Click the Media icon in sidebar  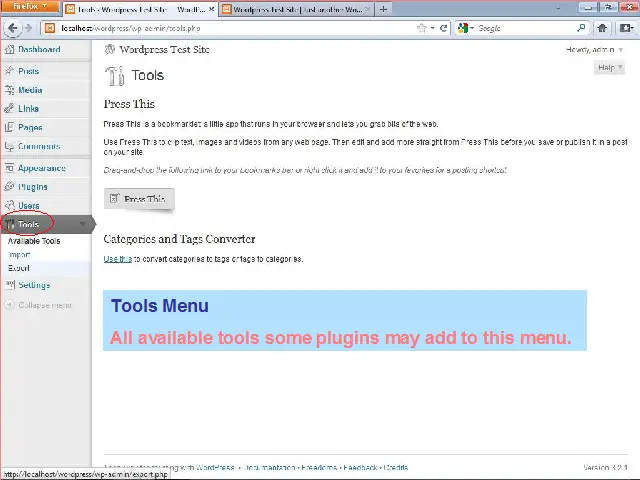pos(9,90)
